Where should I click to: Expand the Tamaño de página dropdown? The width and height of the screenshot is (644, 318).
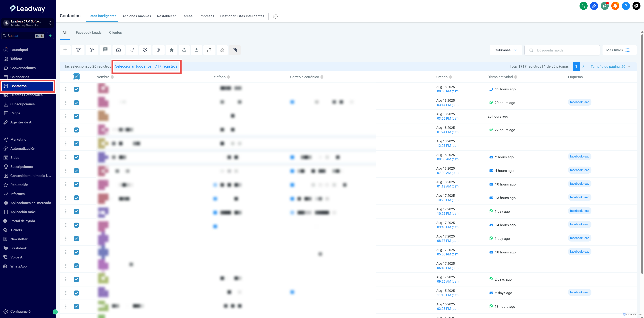click(x=610, y=66)
